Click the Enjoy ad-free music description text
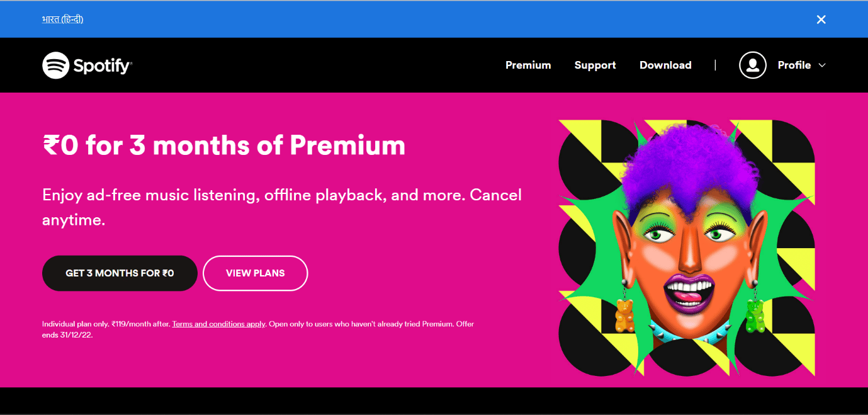 [x=282, y=207]
